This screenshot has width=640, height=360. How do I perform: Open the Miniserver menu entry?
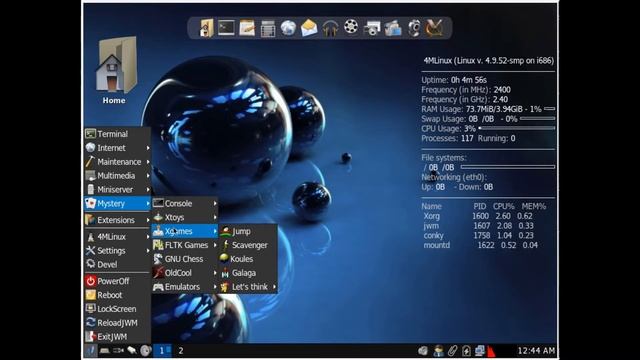(118, 189)
